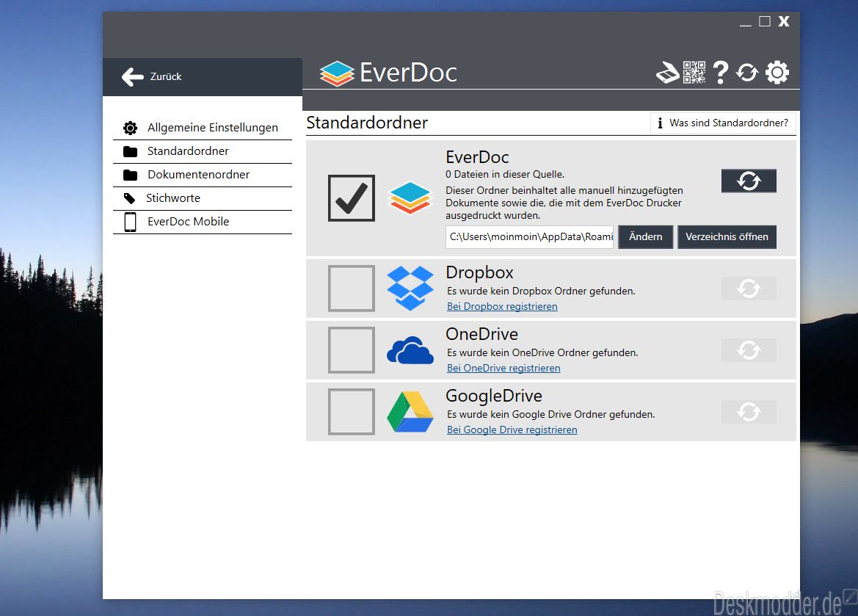Open EverDoc Mobile settings
This screenshot has height=616, width=858.
(x=202, y=222)
